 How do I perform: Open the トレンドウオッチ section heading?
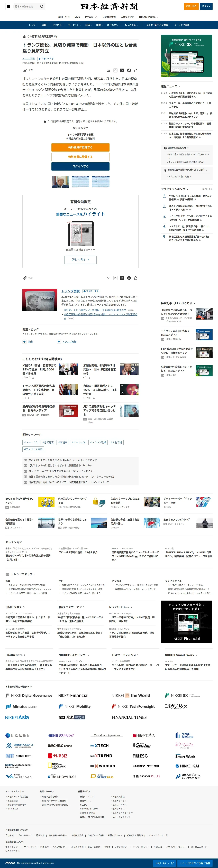[23, 574]
